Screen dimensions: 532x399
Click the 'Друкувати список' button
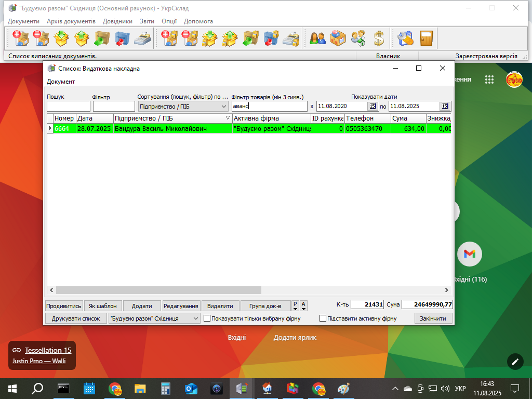(76, 318)
